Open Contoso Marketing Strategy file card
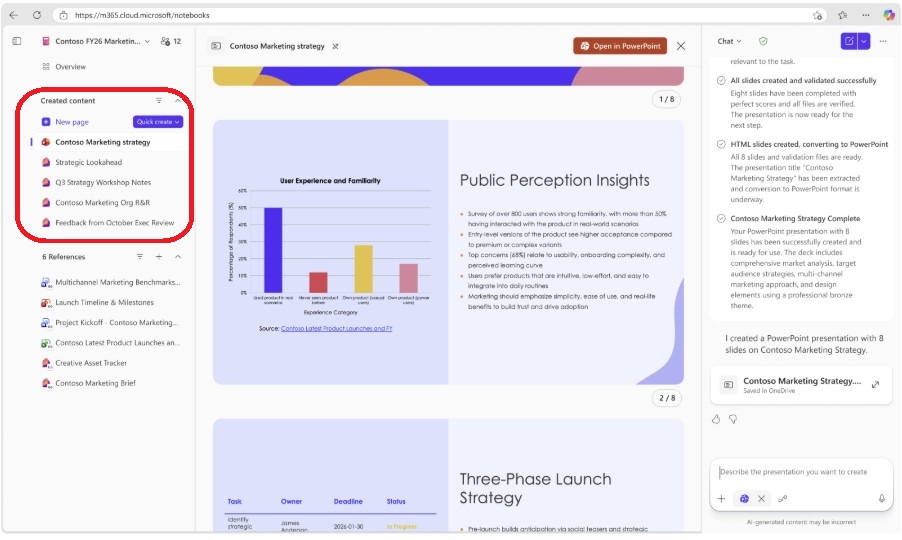This screenshot has height=540, width=902. point(801,385)
